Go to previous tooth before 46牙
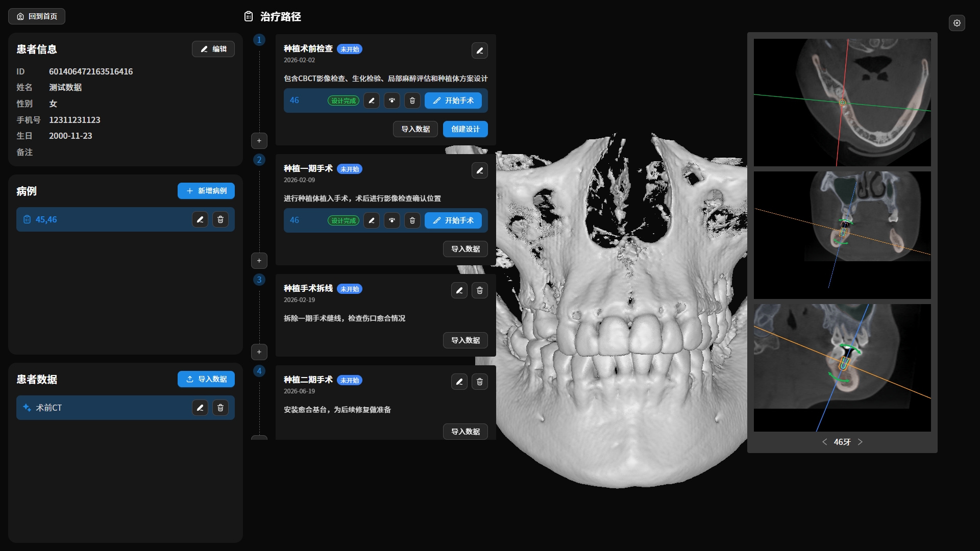Screen dimensions: 980x551 pyautogui.click(x=824, y=442)
